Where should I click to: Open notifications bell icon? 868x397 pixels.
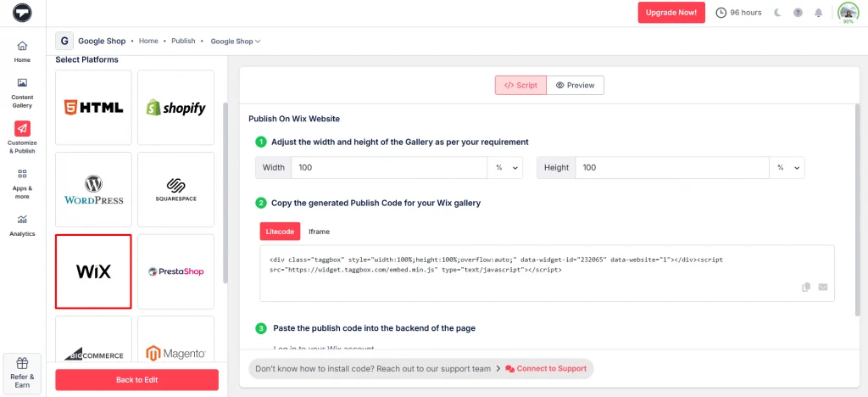click(818, 13)
